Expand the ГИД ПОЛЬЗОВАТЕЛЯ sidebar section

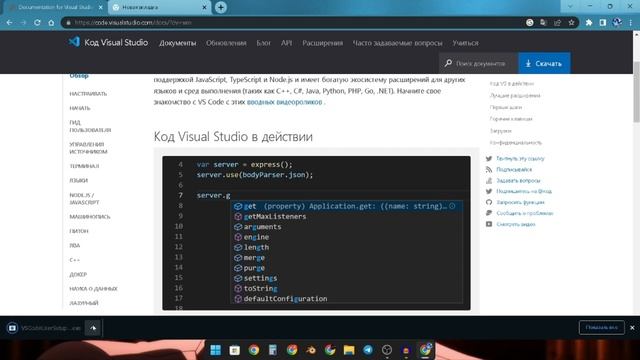[90, 126]
